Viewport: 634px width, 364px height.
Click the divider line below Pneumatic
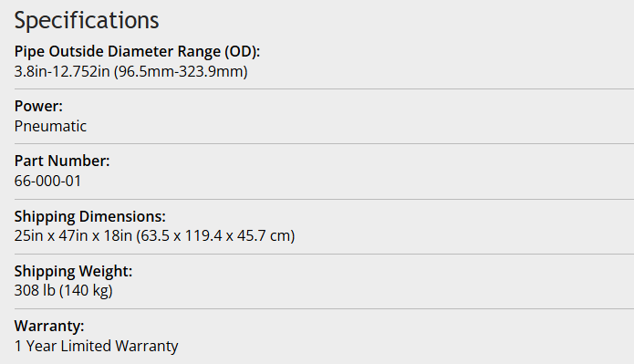click(324, 143)
